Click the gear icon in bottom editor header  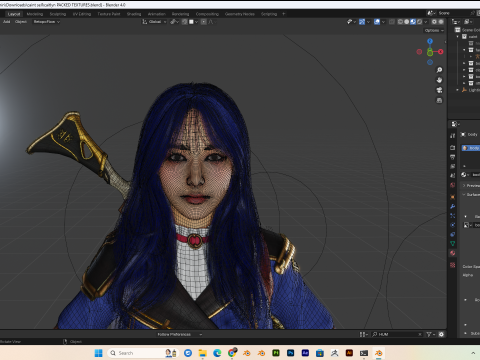pos(441,334)
